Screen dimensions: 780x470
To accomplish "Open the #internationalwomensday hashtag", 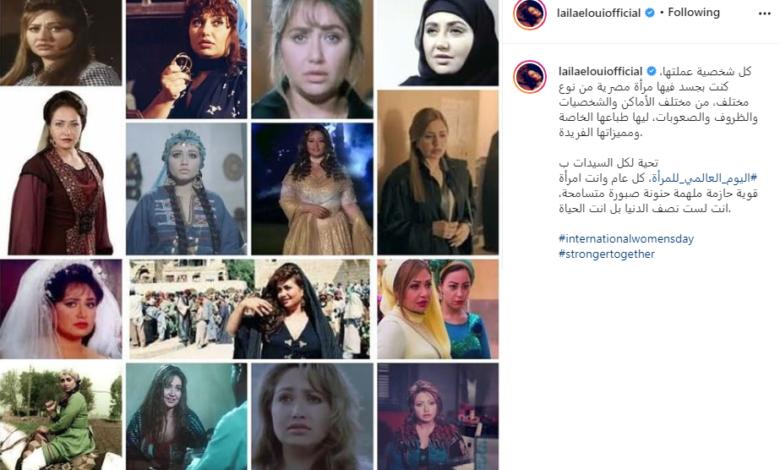I will (626, 239).
